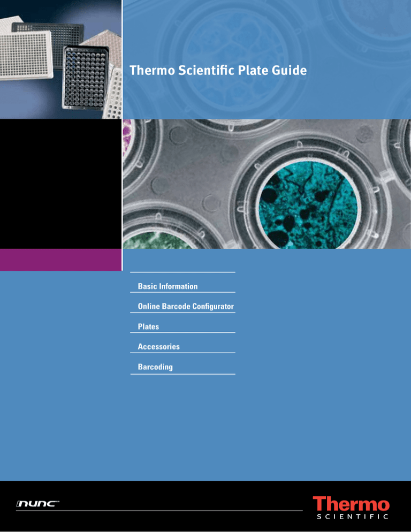This screenshot has width=411, height=532.
Task: Click the Thermo Scientific Plate Guide title
Action: coord(218,70)
